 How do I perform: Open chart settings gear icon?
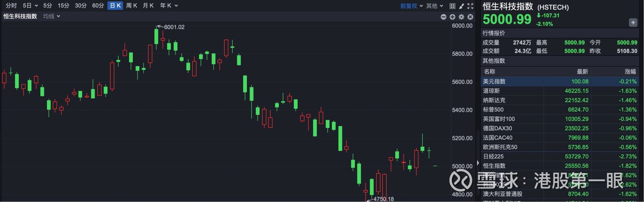click(x=462, y=17)
